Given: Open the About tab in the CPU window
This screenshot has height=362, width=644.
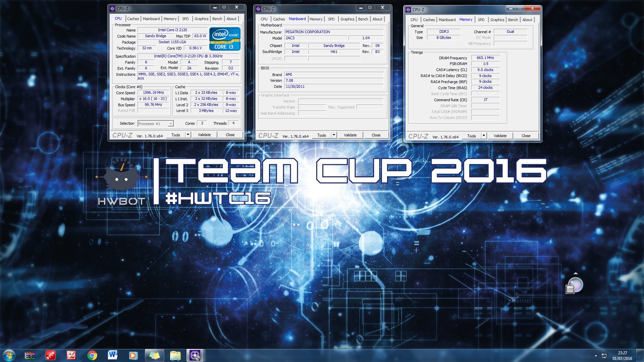Looking at the screenshot, I should (231, 19).
